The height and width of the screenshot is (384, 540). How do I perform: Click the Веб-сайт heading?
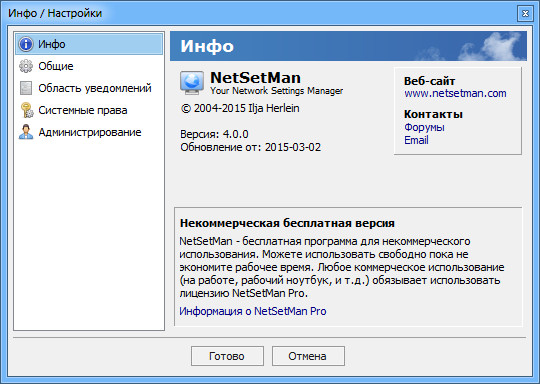[429, 81]
